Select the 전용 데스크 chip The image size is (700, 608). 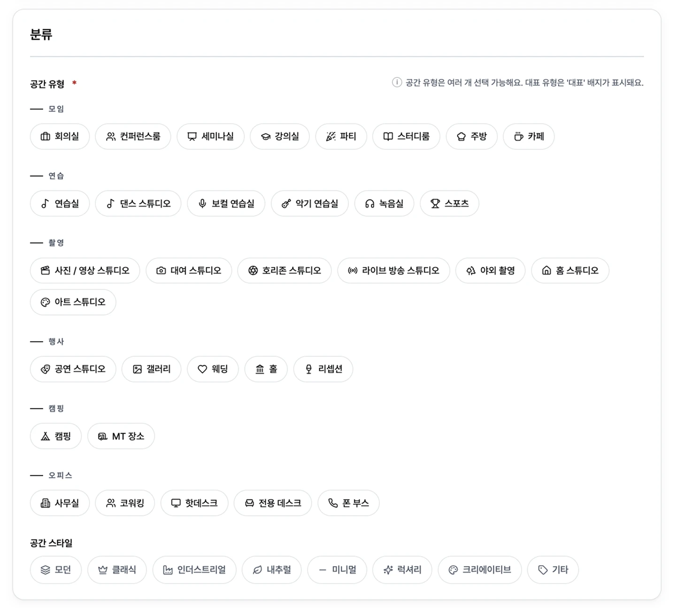(273, 503)
